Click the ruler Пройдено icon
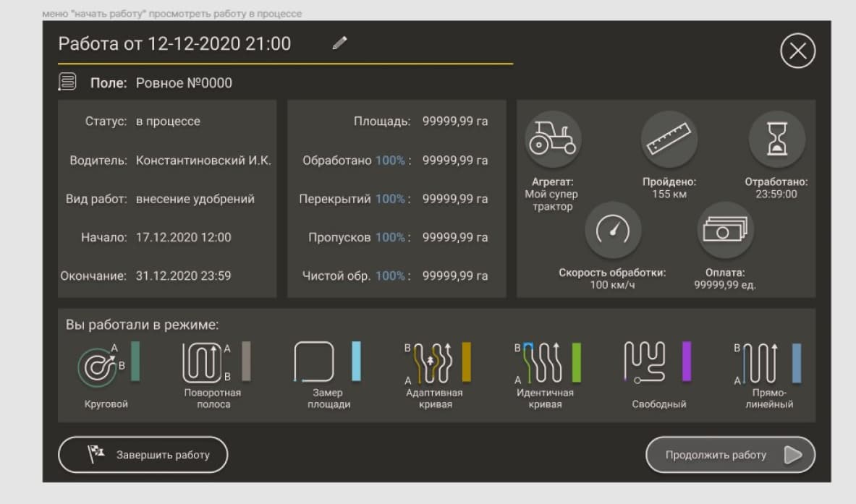The image size is (856, 504). 669,139
